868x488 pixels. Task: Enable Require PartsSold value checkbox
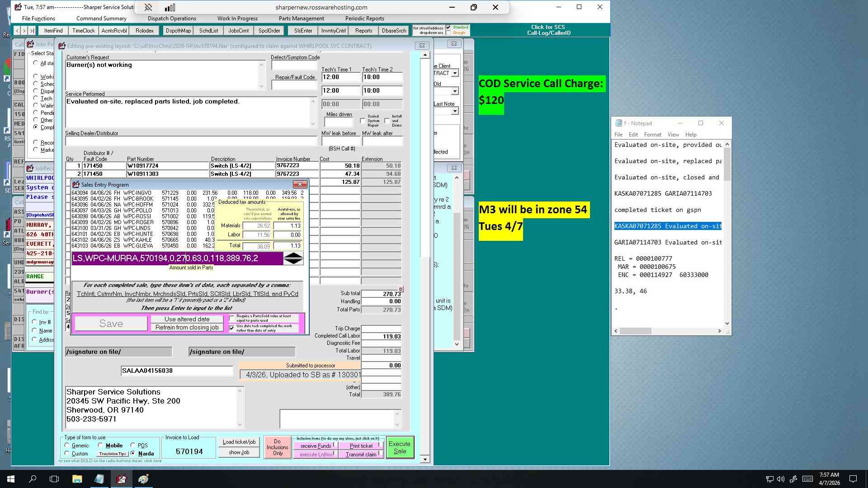coord(232,319)
